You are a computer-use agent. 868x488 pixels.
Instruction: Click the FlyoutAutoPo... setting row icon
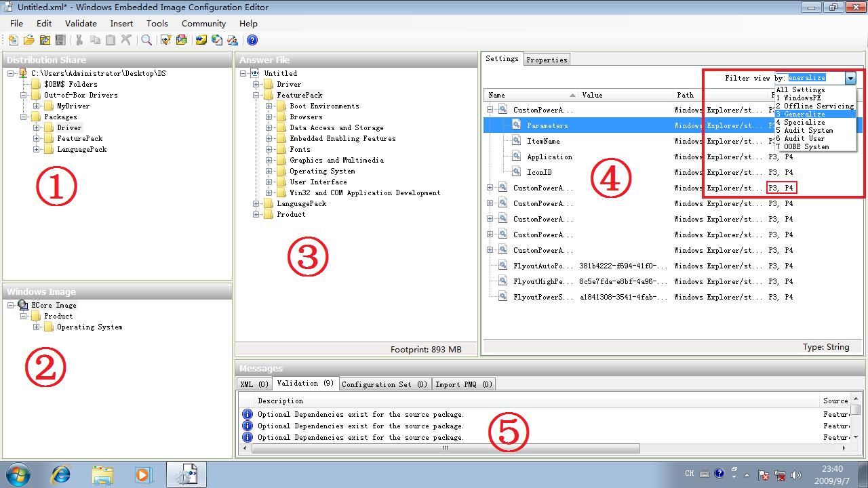[x=502, y=265]
